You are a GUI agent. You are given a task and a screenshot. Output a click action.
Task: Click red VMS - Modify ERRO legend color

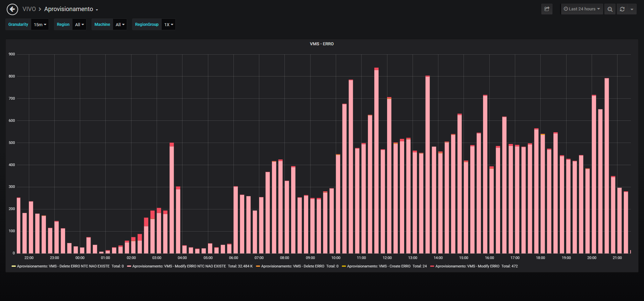432,266
